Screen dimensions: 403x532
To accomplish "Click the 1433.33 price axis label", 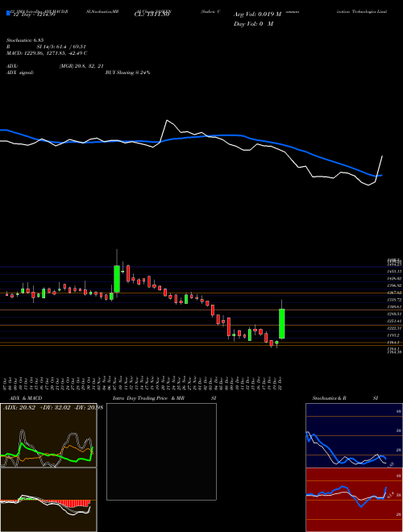I will pyautogui.click(x=394, y=272).
